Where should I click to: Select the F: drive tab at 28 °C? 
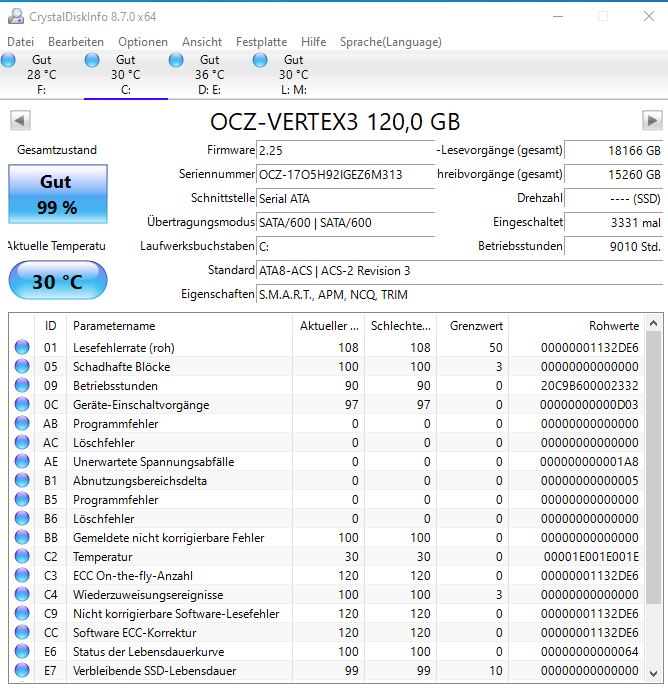pos(42,75)
